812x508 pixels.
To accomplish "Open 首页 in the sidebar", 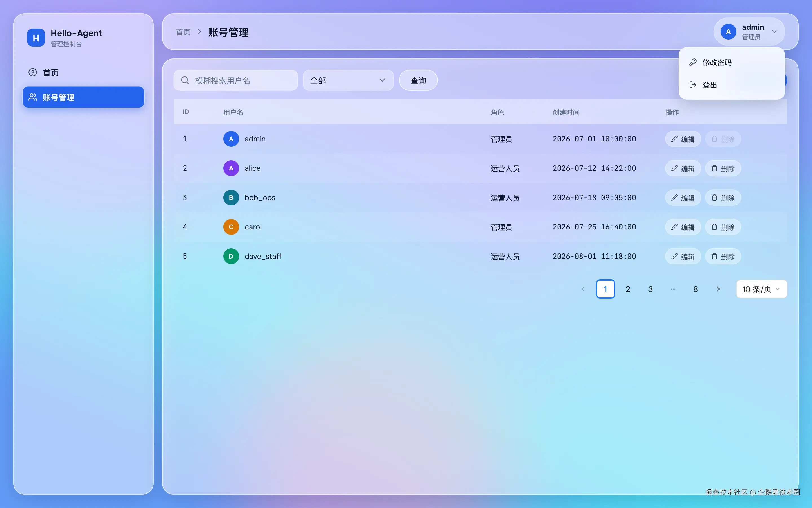I will click(83, 72).
